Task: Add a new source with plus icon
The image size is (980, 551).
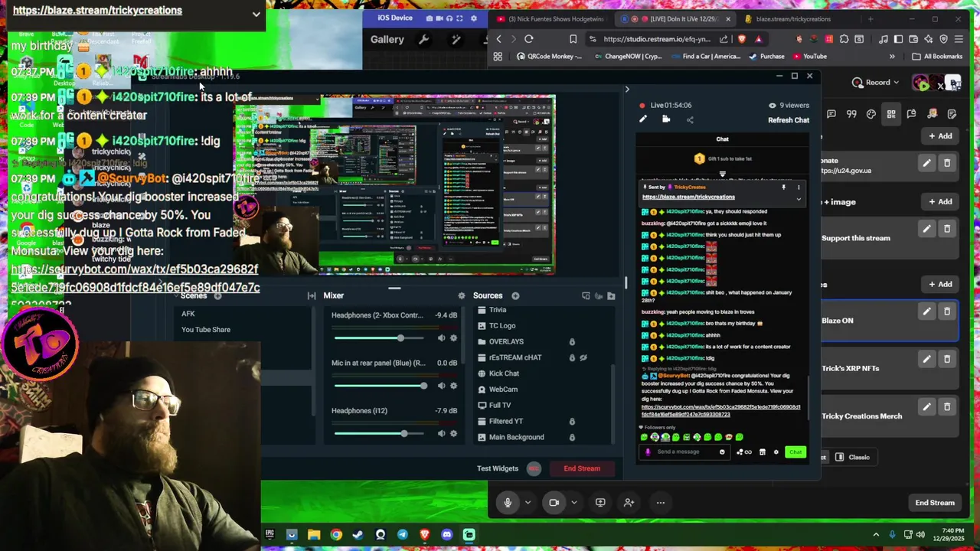Action: click(x=515, y=295)
